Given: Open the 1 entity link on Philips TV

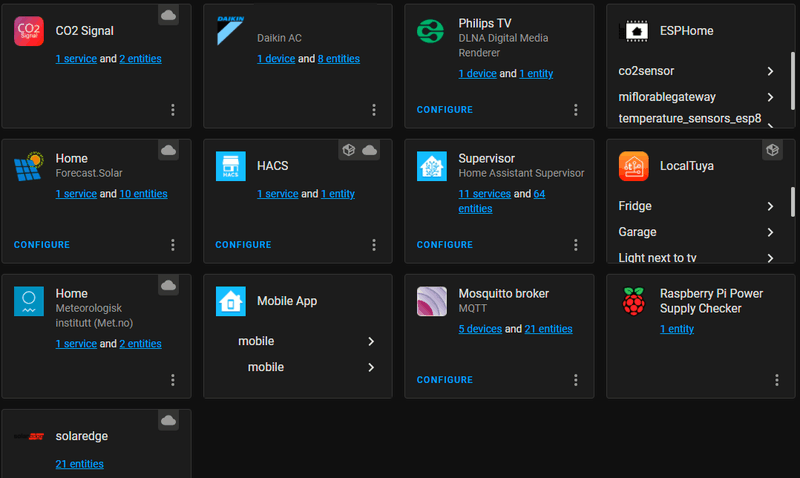Looking at the screenshot, I should (x=536, y=73).
